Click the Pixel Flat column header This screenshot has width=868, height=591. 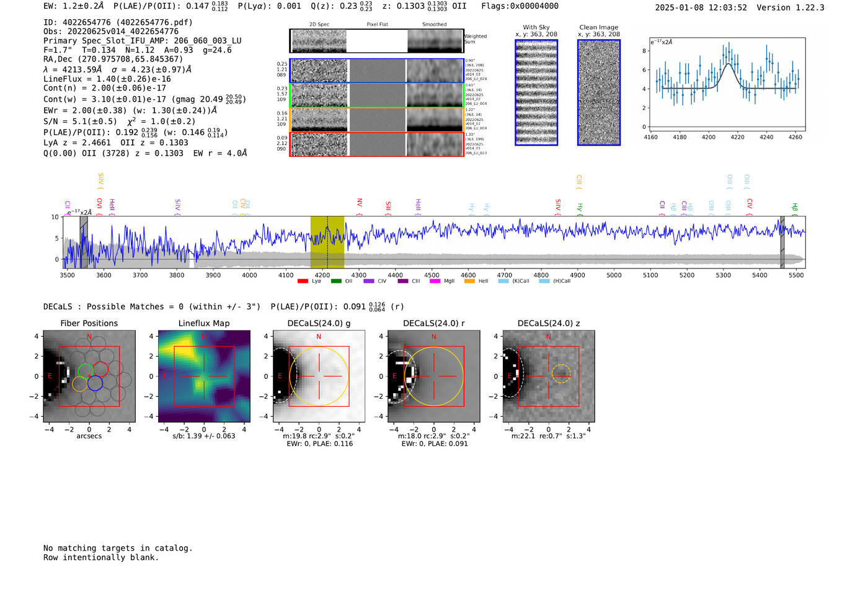[x=377, y=25]
